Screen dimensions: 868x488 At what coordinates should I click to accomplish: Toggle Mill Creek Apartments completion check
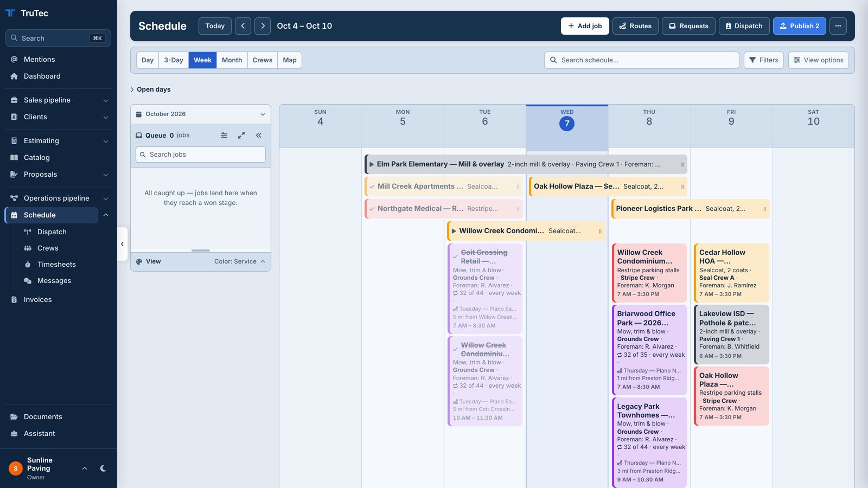(x=372, y=187)
